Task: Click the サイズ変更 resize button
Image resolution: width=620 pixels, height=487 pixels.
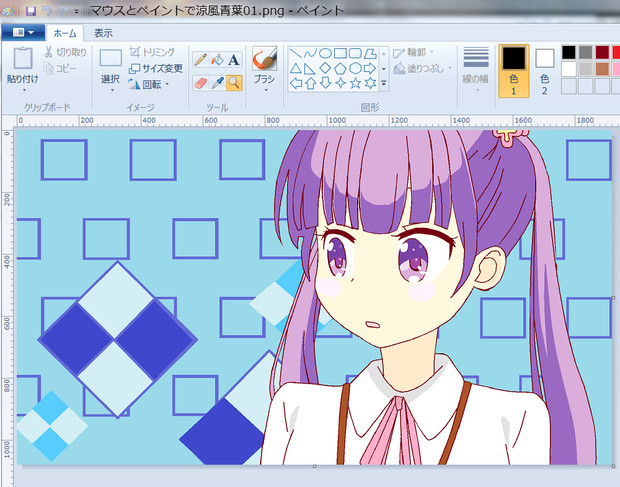Action: [155, 69]
